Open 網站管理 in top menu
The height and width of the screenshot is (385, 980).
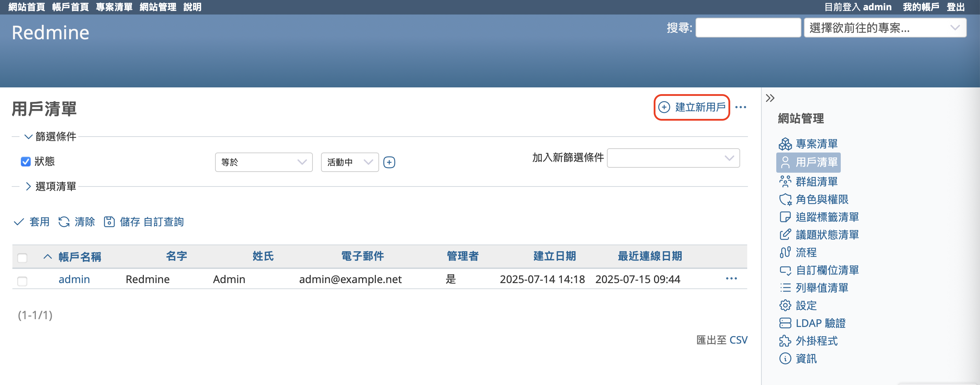coord(158,7)
